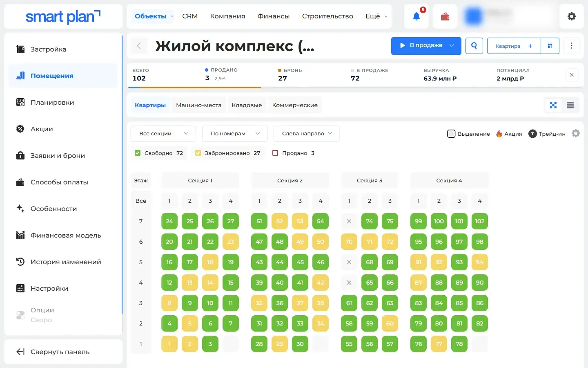This screenshot has width=588, height=368.
Task: Open Финансовая модель in the sidebar
Action: tap(63, 235)
